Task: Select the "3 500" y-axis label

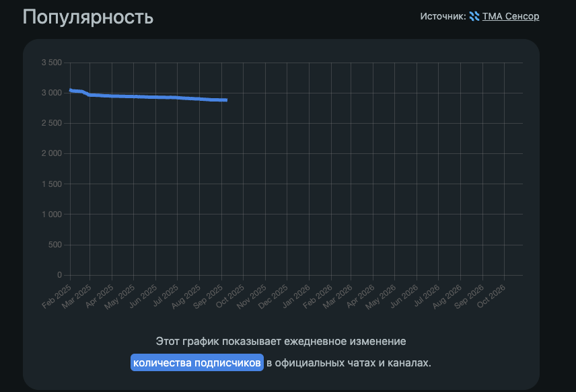Action: (52, 63)
